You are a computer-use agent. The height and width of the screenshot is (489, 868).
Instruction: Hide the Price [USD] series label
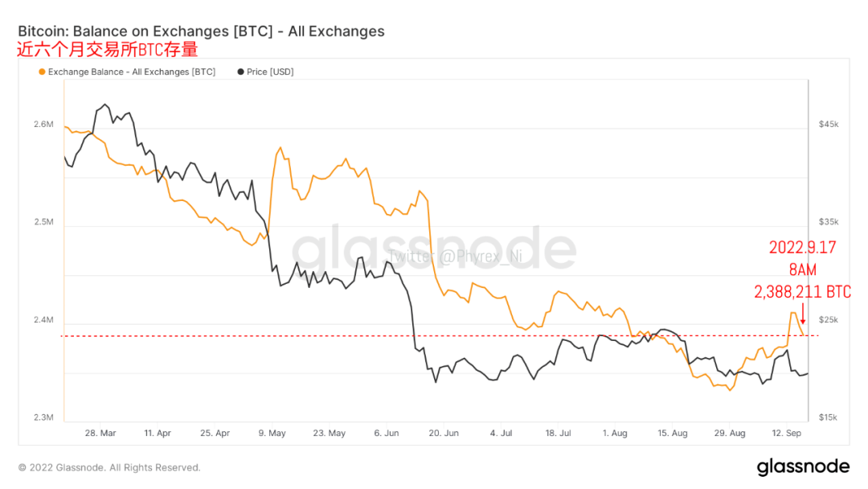270,72
